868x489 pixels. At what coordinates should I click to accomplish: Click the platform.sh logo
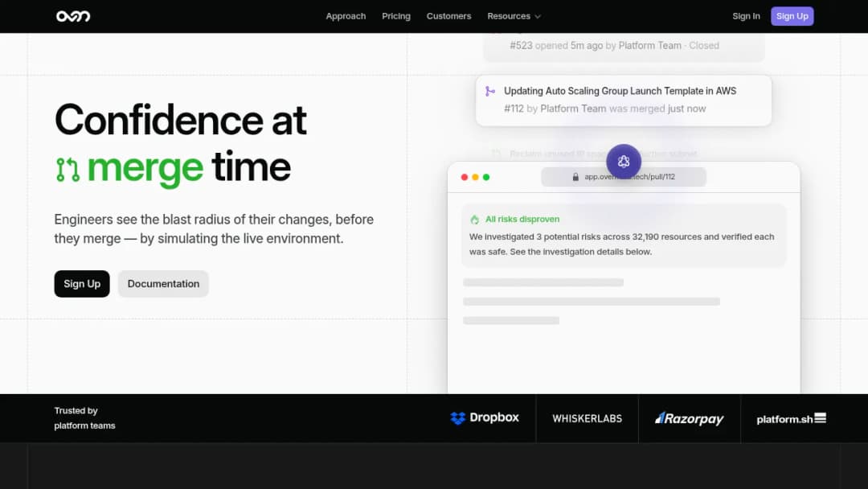pos(791,419)
